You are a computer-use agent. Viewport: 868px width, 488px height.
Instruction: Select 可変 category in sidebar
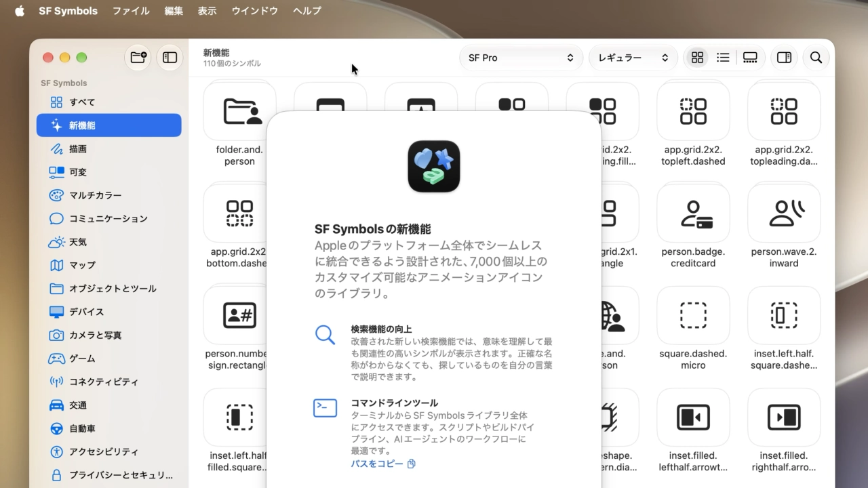109,172
